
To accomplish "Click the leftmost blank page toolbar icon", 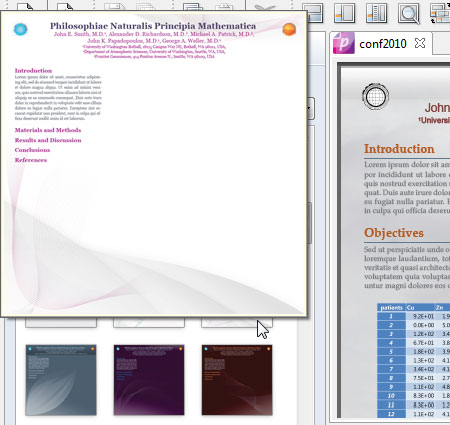I will coord(25,6).
